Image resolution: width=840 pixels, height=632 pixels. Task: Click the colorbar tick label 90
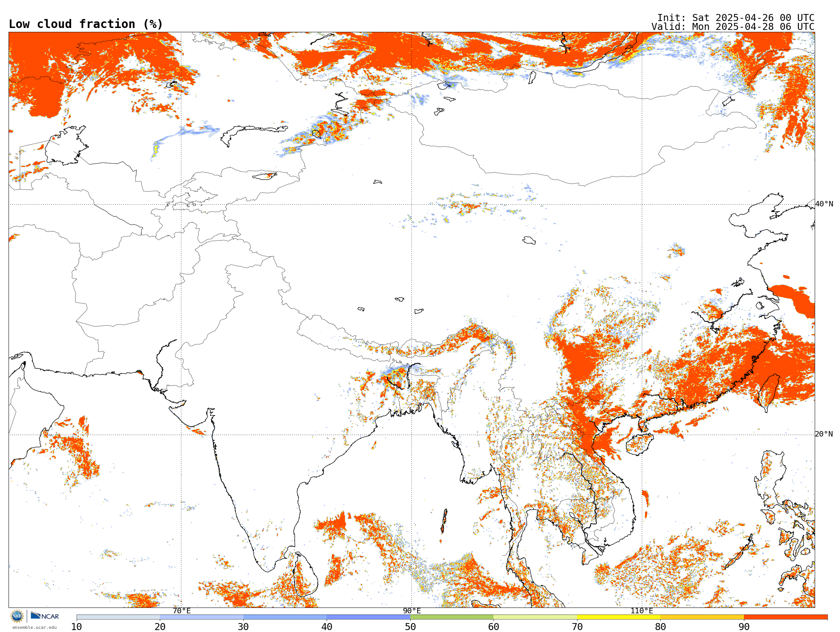pos(744,627)
